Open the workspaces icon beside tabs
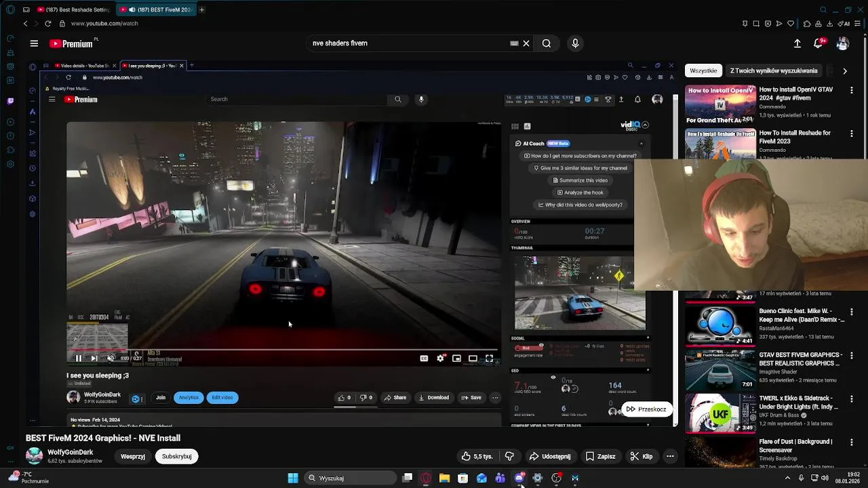This screenshot has height=488, width=868. click(x=26, y=9)
